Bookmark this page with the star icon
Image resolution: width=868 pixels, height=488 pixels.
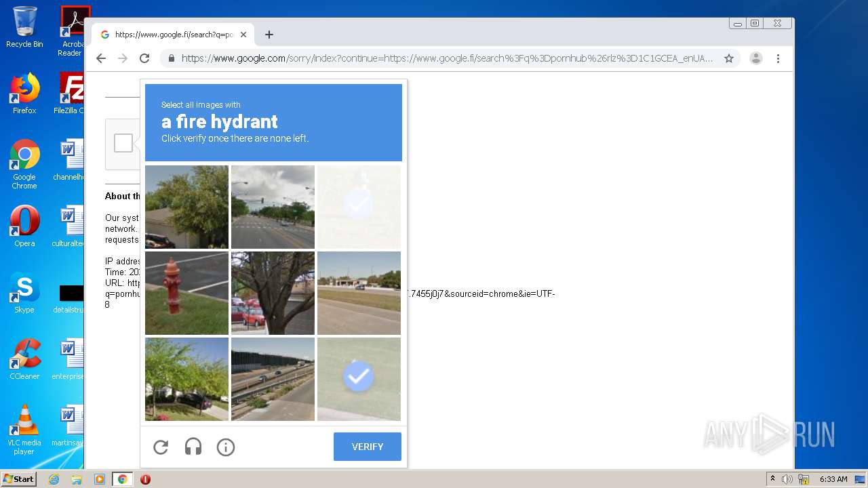(x=729, y=58)
